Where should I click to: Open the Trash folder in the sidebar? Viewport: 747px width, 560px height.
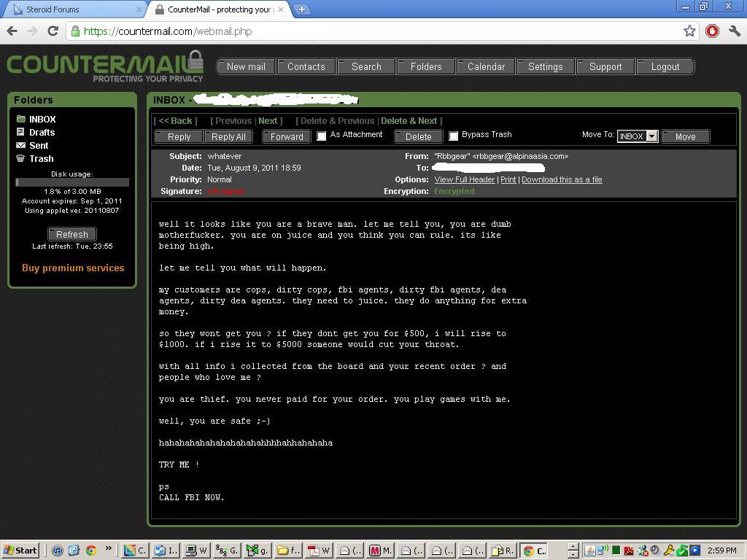[41, 158]
